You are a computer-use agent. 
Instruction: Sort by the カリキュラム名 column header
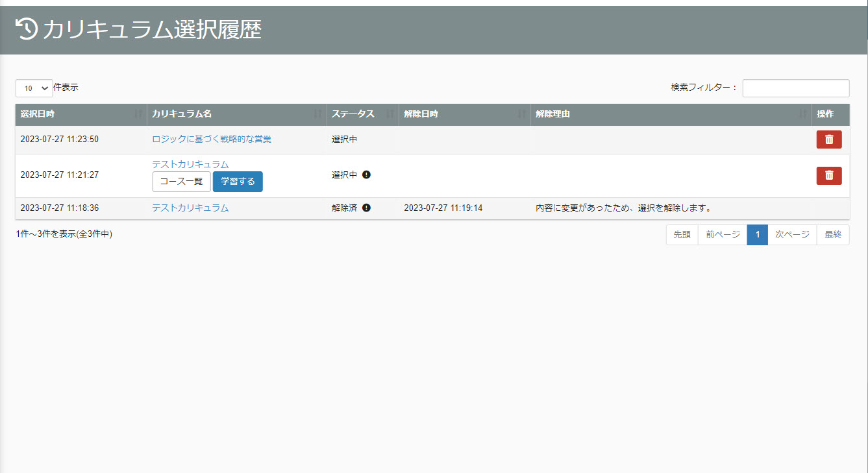point(237,114)
